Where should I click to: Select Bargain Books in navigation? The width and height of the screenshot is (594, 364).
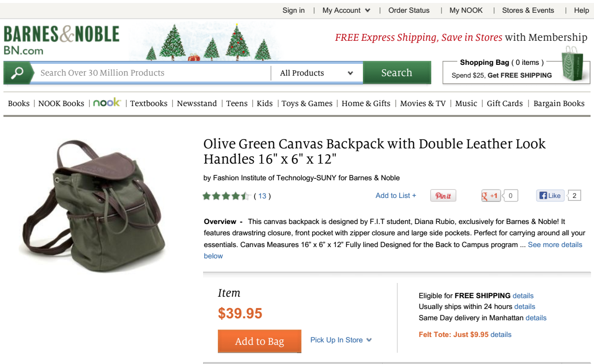[x=559, y=104]
